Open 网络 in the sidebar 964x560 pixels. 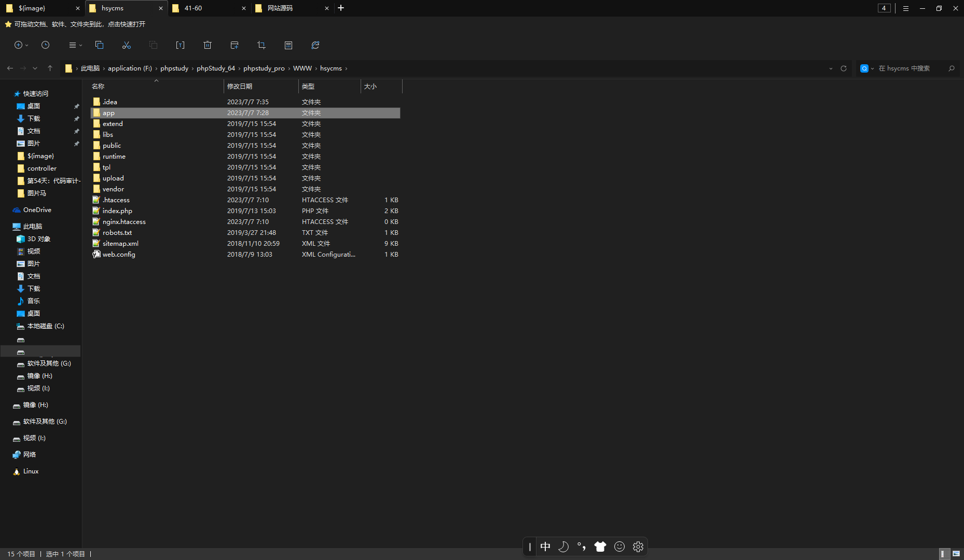point(29,455)
